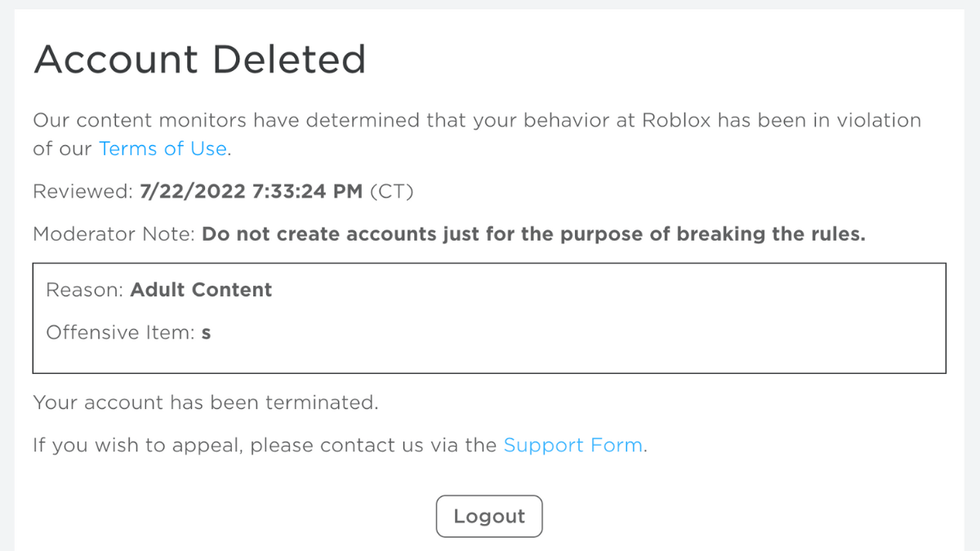Image resolution: width=980 pixels, height=551 pixels.
Task: Select the (CT) timezone label
Action: pos(393,191)
